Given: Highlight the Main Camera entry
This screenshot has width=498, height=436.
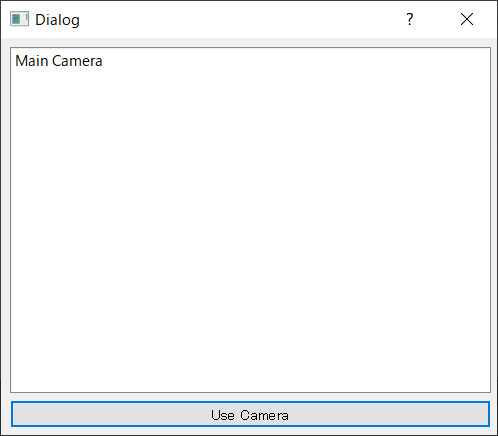Looking at the screenshot, I should (x=59, y=61).
